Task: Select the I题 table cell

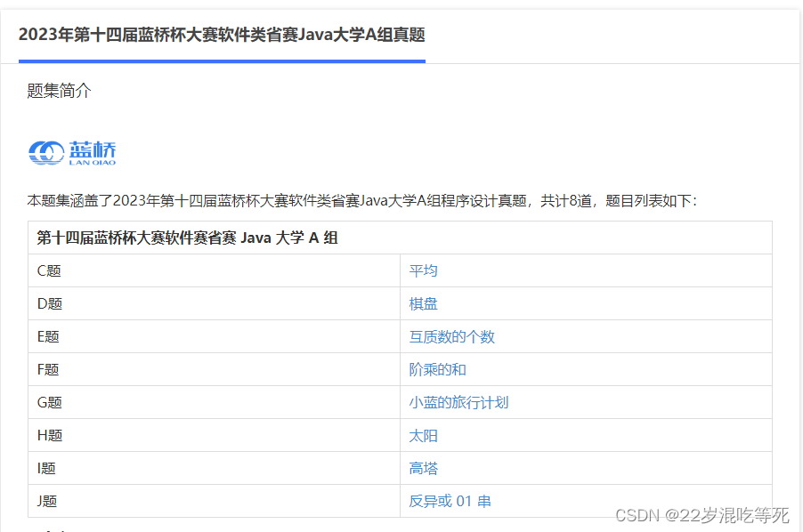Action: [214, 468]
